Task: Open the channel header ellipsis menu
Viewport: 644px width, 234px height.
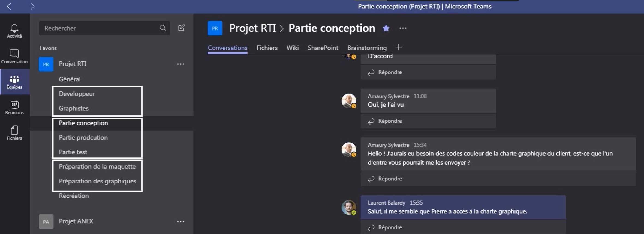Action: click(x=403, y=28)
